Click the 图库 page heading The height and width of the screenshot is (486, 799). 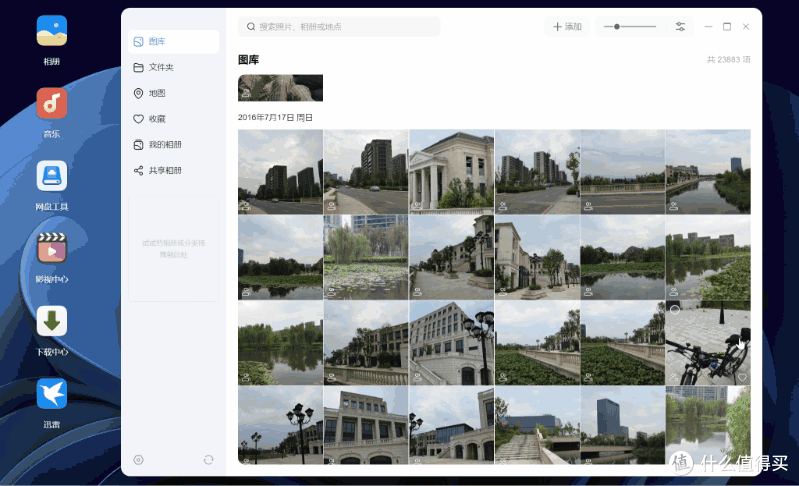pyautogui.click(x=249, y=60)
